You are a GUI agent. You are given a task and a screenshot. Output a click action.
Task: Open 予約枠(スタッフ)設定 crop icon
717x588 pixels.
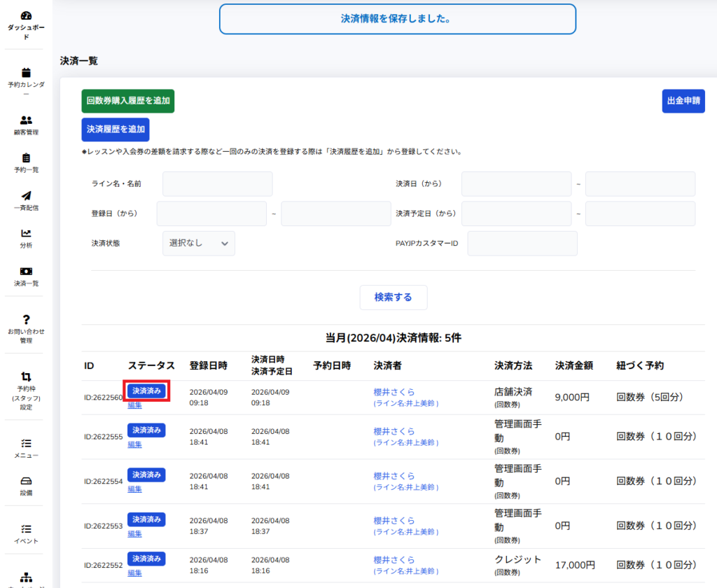[26, 377]
